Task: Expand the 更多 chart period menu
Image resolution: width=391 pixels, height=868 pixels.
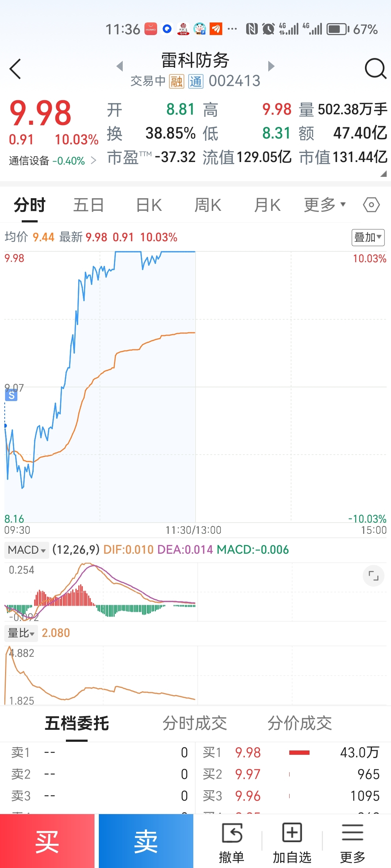Action: 324,205
